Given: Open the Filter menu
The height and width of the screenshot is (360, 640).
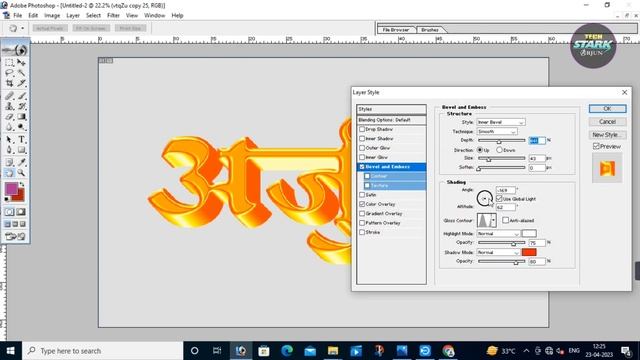Looking at the screenshot, I should point(113,16).
